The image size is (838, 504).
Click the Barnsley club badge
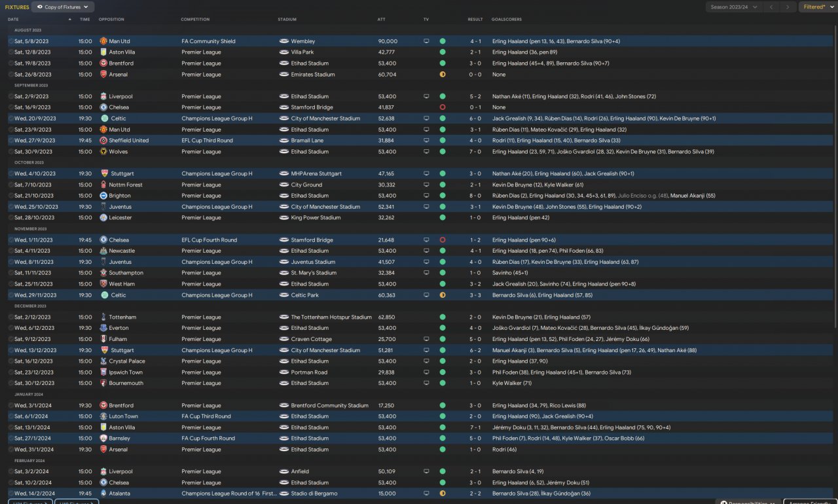(x=103, y=439)
